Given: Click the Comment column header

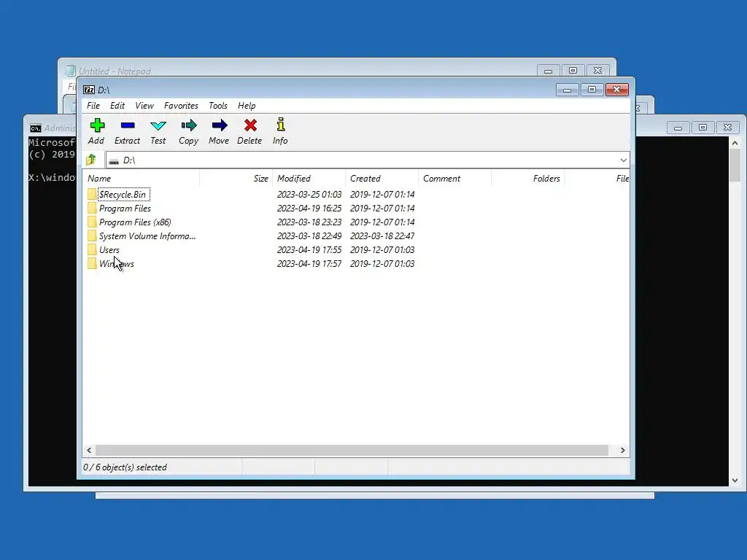Looking at the screenshot, I should [454, 179].
